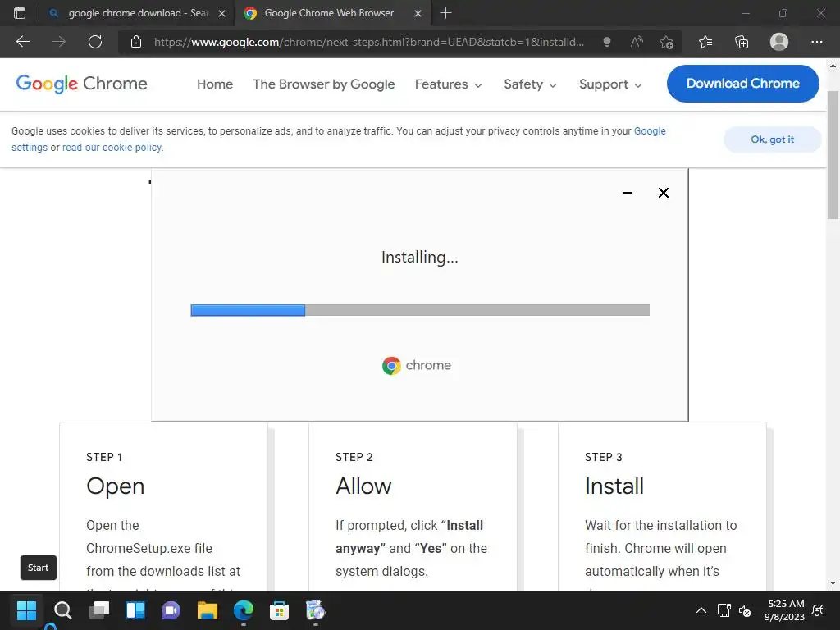This screenshot has width=840, height=630.
Task: Show hidden system tray icons chevron
Action: pyautogui.click(x=701, y=610)
